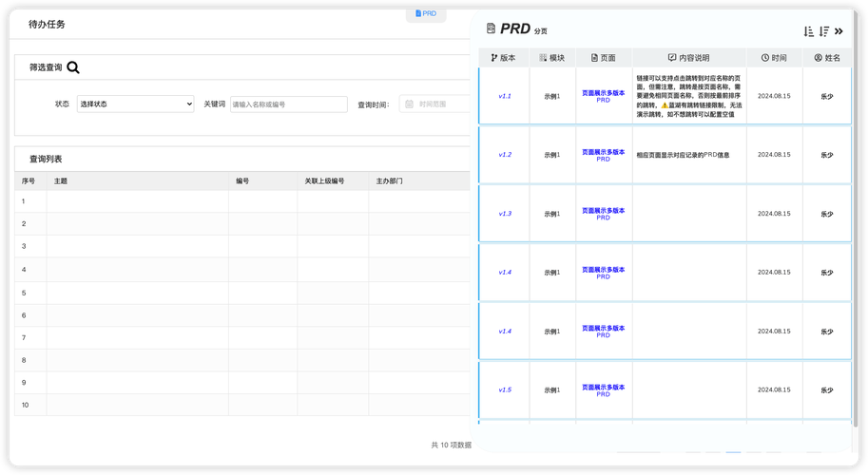The width and height of the screenshot is (868, 475).
Task: Open the 页面展示多版本 PRD link in the v1.1 row
Action: (604, 96)
